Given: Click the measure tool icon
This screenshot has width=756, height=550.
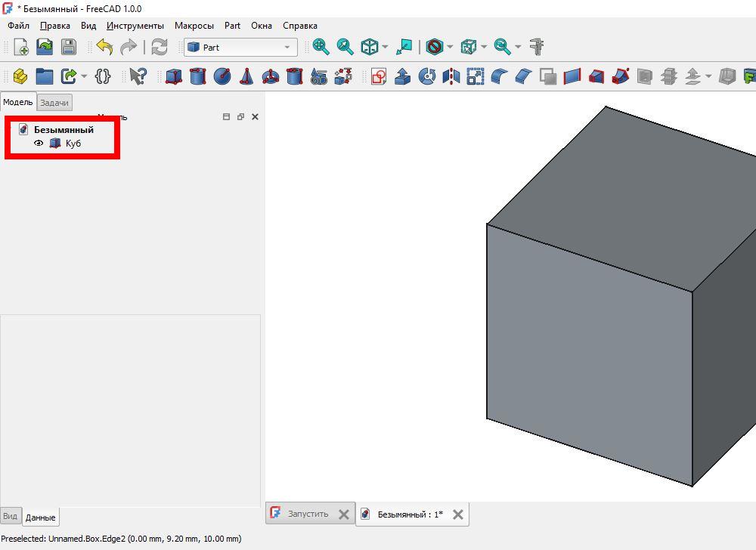Looking at the screenshot, I should click(x=537, y=47).
